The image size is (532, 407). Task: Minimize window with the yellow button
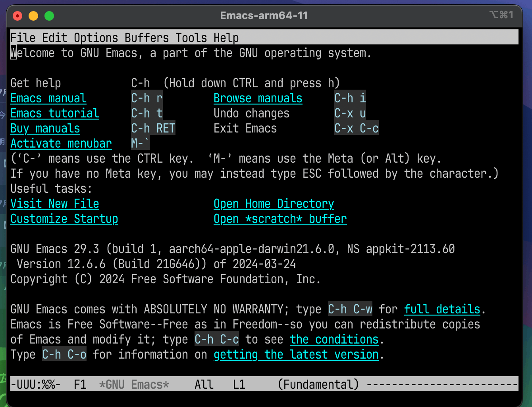tap(33, 16)
